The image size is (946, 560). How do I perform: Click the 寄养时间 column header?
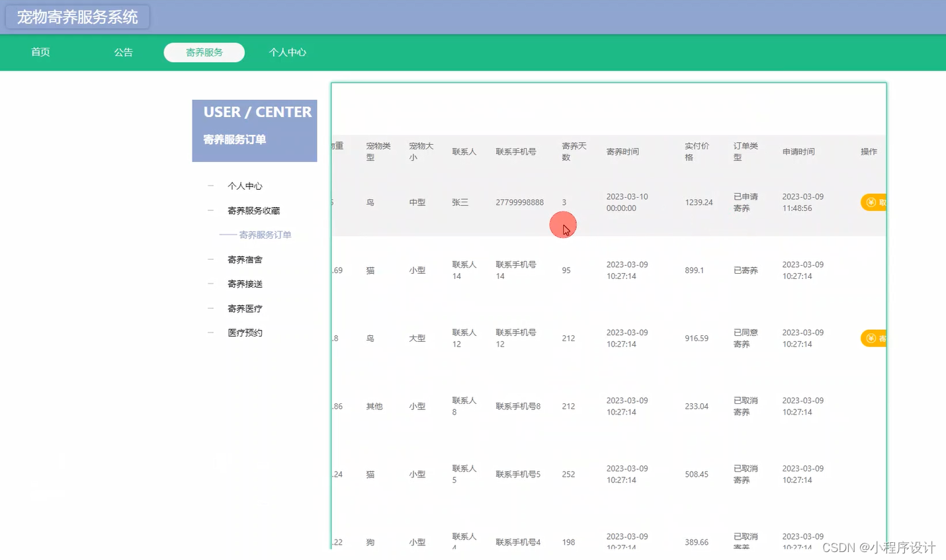[623, 151]
